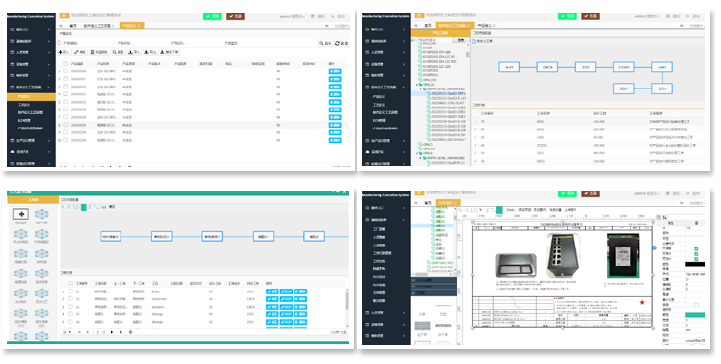The height and width of the screenshot is (364, 721).
Task: Open the admin user dropdown above product table
Action: click(292, 17)
